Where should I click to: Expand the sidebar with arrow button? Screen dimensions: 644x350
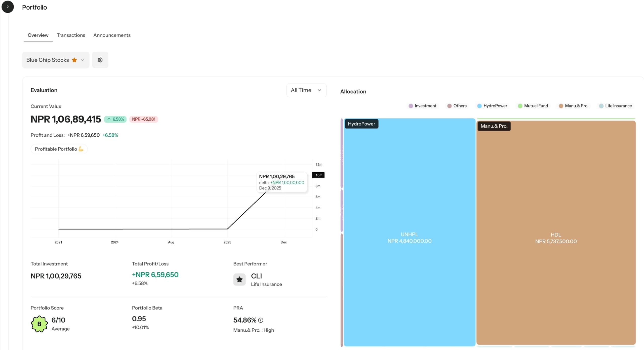[x=8, y=7]
